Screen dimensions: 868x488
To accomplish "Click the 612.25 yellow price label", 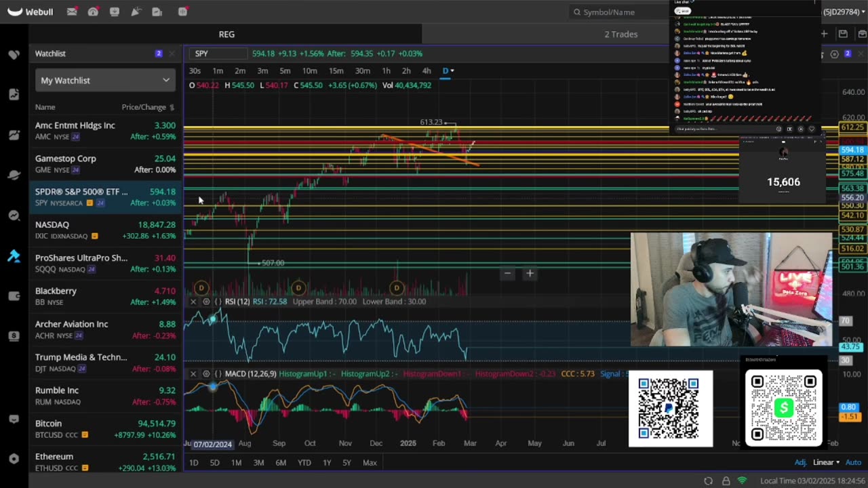I will click(852, 127).
